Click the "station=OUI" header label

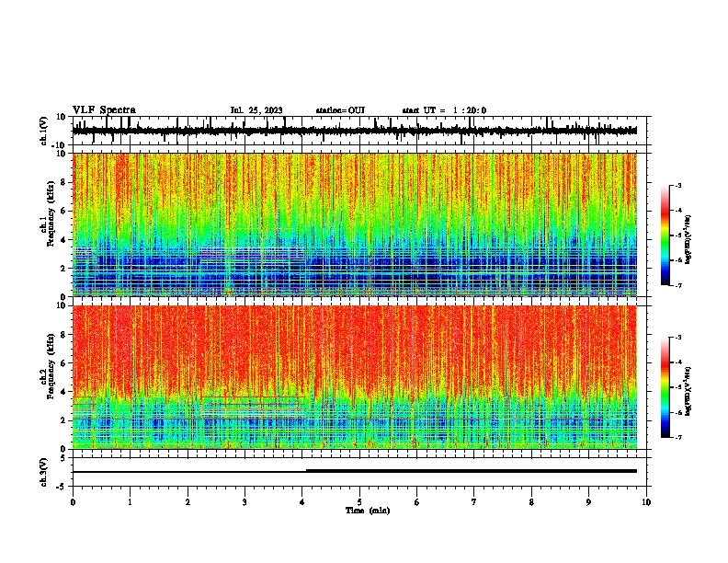tap(340, 110)
